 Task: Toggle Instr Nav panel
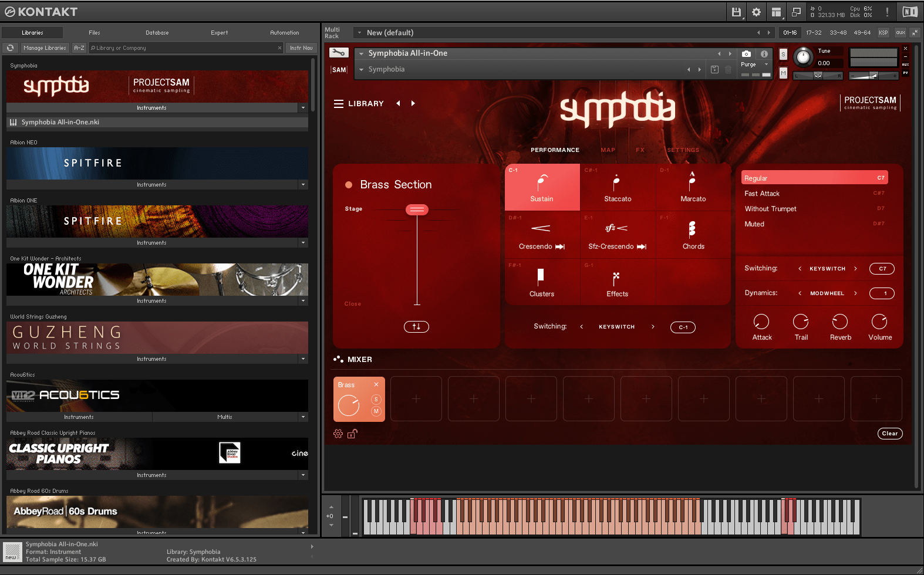point(301,48)
